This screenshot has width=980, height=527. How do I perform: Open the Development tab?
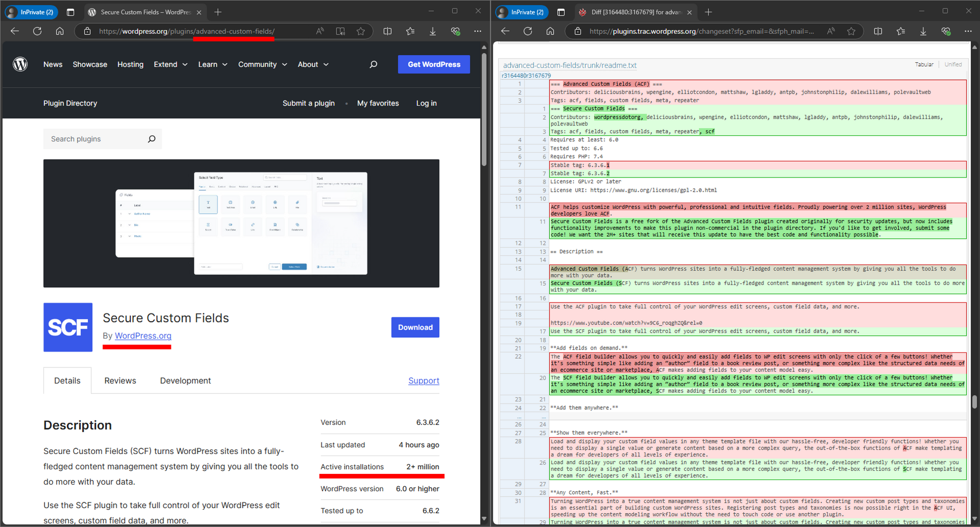pos(185,381)
